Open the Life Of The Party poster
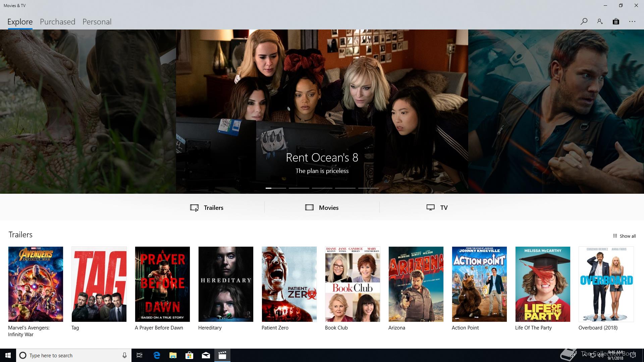 pyautogui.click(x=543, y=284)
